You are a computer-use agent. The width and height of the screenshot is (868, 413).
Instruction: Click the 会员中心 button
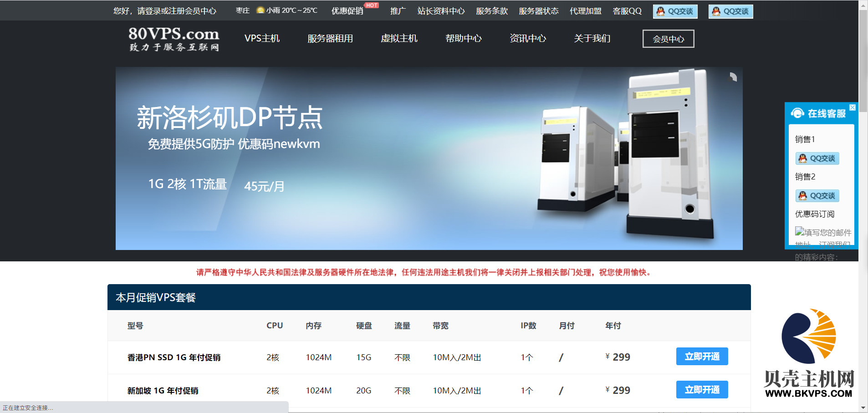coord(669,39)
